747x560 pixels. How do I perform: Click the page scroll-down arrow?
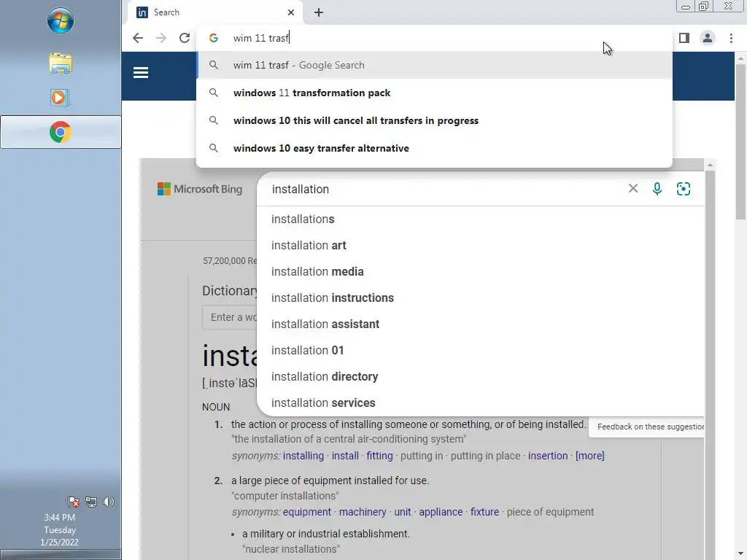tap(740, 554)
